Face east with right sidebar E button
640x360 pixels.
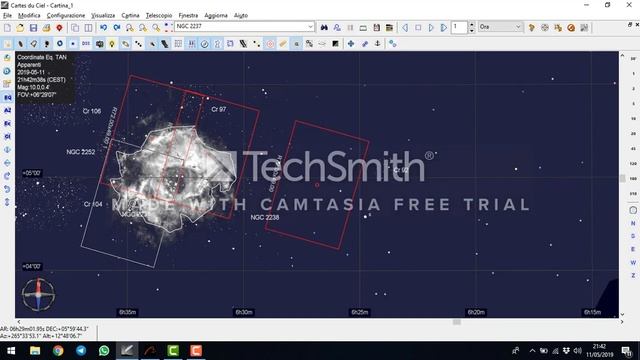coord(633,249)
